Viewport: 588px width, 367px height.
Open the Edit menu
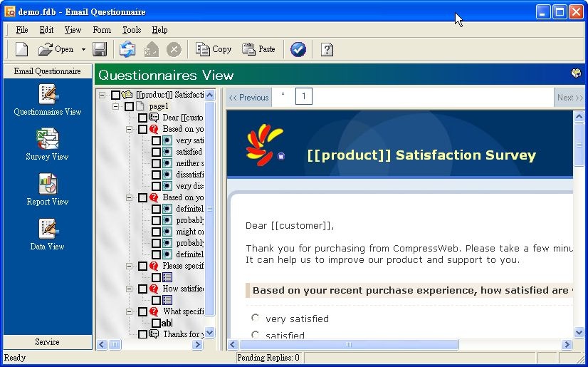(46, 30)
